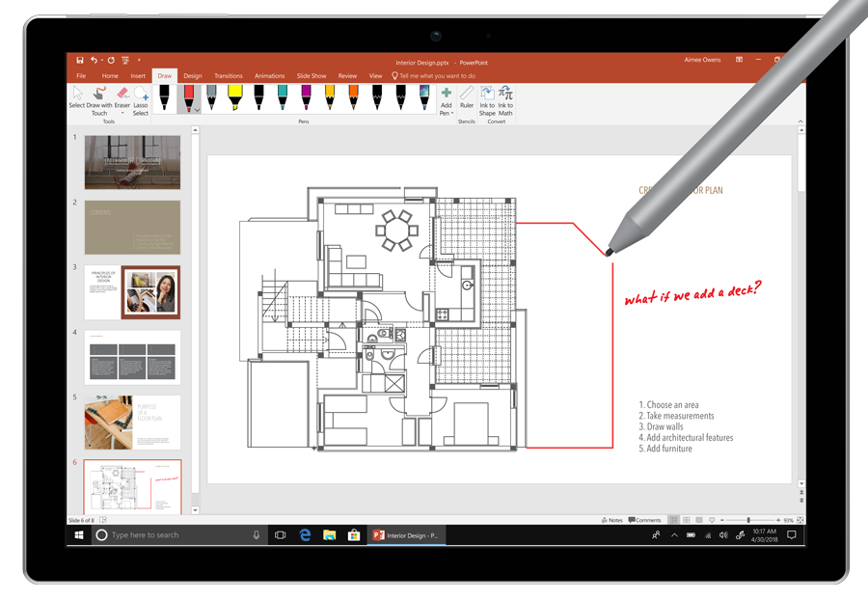Open the Comments pane
The height and width of the screenshot is (600, 868).
pos(643,519)
